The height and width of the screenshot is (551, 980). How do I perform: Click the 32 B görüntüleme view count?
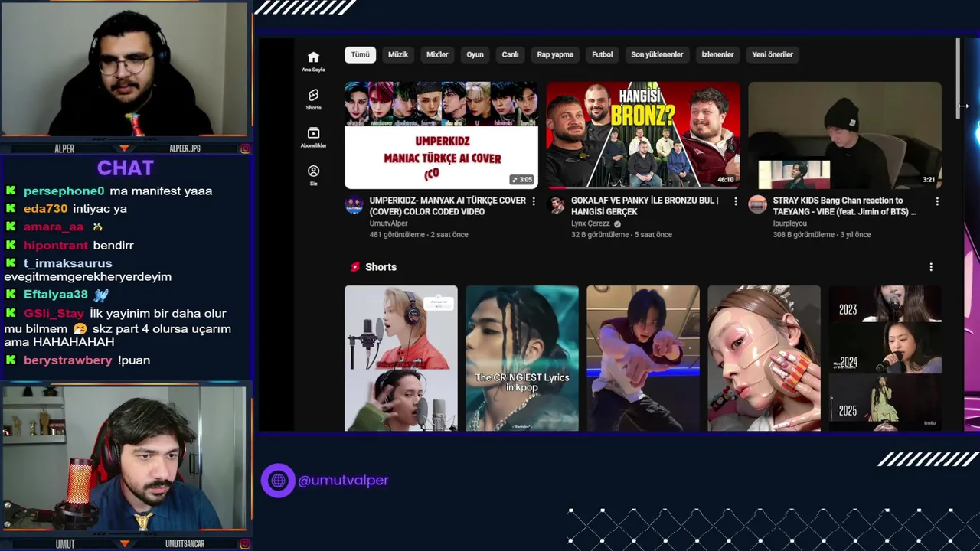[x=601, y=235]
